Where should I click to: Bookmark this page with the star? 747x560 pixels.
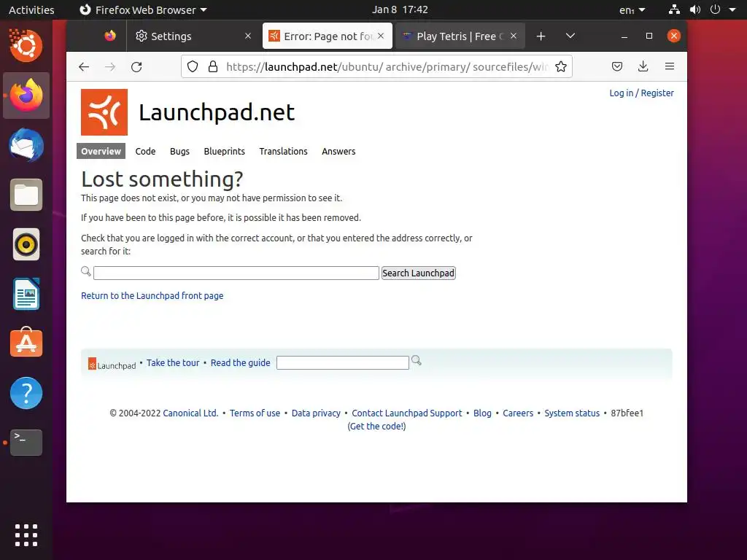[x=561, y=66]
